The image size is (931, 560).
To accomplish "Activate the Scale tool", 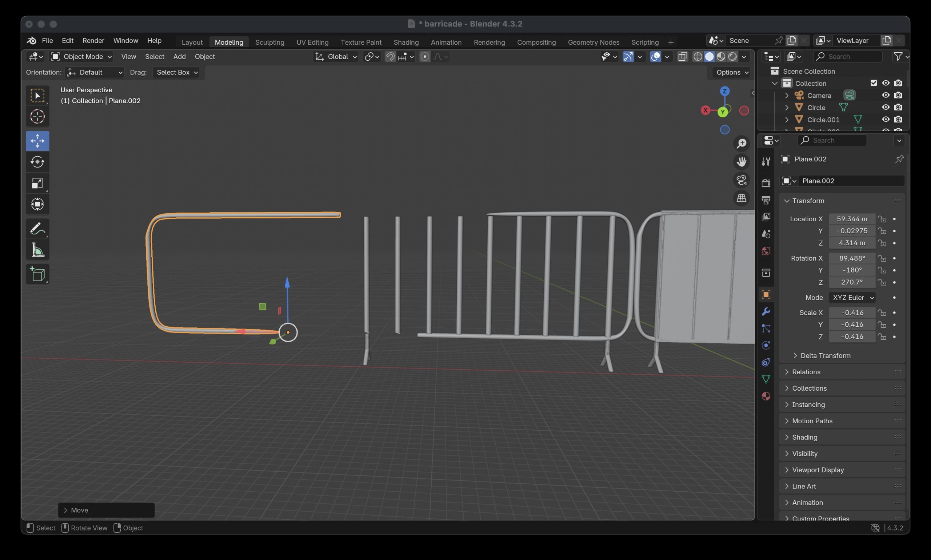I will pos(37,183).
